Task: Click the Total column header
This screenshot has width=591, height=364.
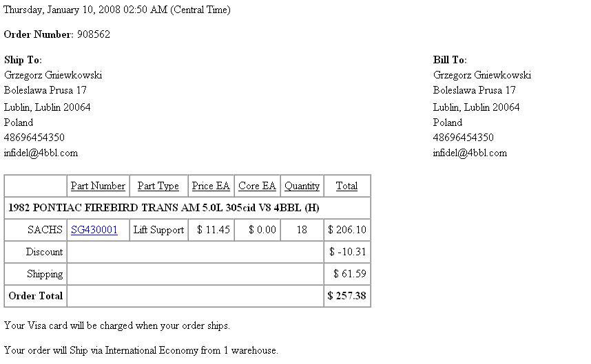Action: (346, 186)
